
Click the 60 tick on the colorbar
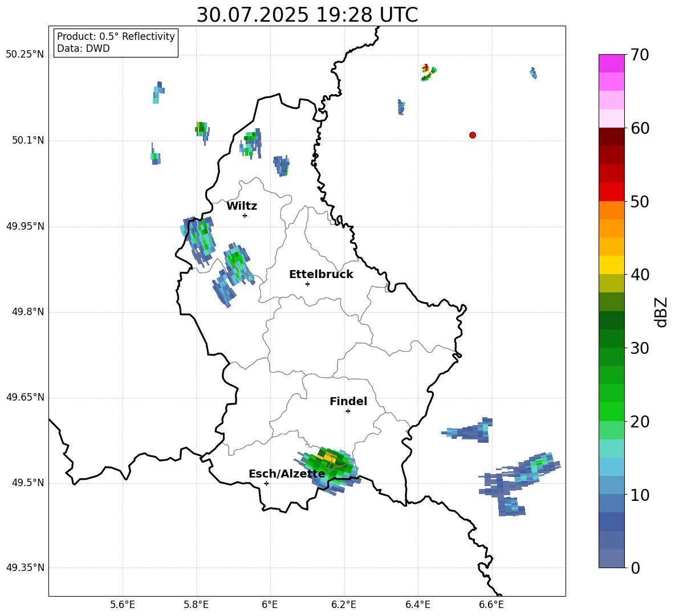(640, 128)
